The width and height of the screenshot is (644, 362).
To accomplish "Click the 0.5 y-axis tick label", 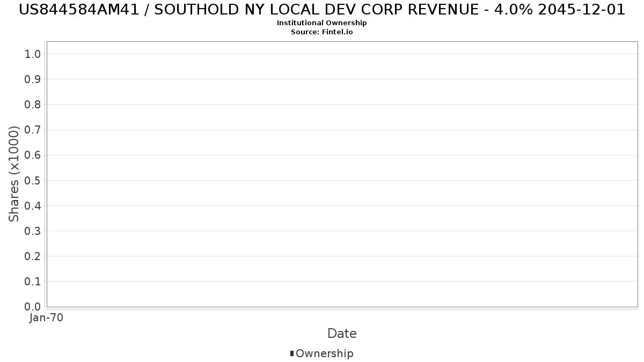I will click(33, 180).
